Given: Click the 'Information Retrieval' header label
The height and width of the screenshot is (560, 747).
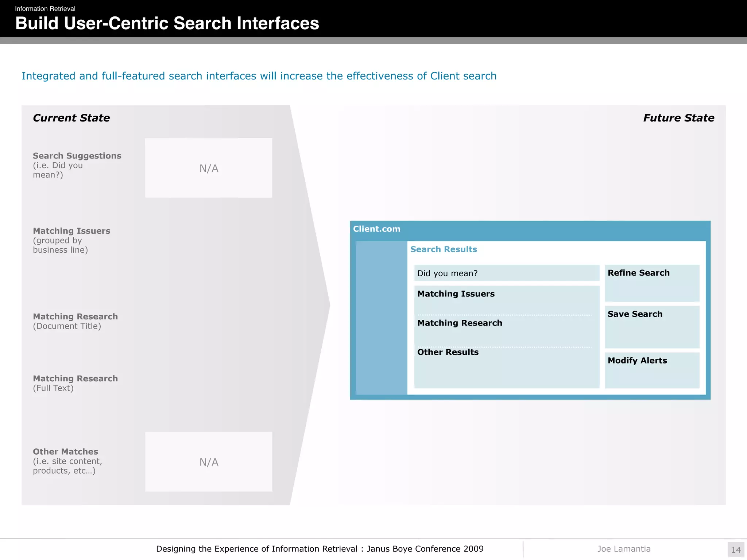Looking at the screenshot, I should pos(45,9).
